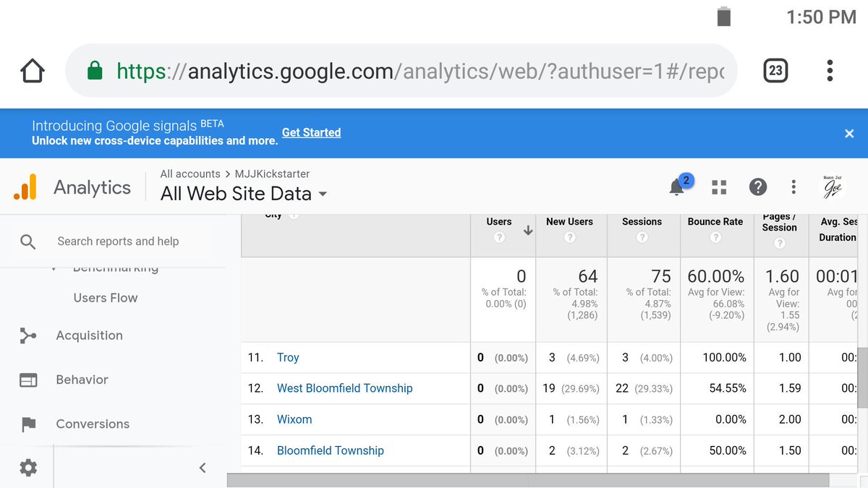This screenshot has width=868, height=488.
Task: Open the Admin gear settings icon
Action: [x=28, y=468]
